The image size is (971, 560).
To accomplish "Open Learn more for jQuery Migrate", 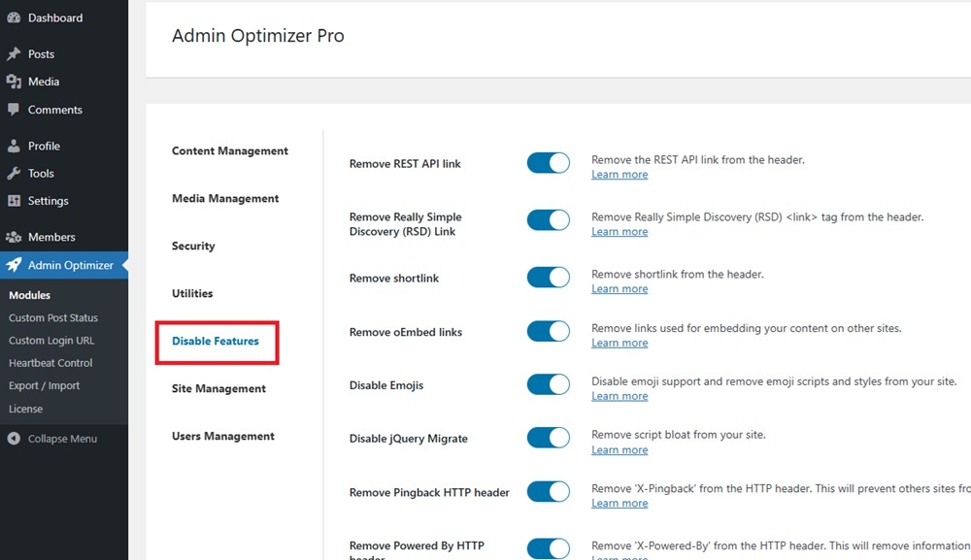I will (x=619, y=450).
